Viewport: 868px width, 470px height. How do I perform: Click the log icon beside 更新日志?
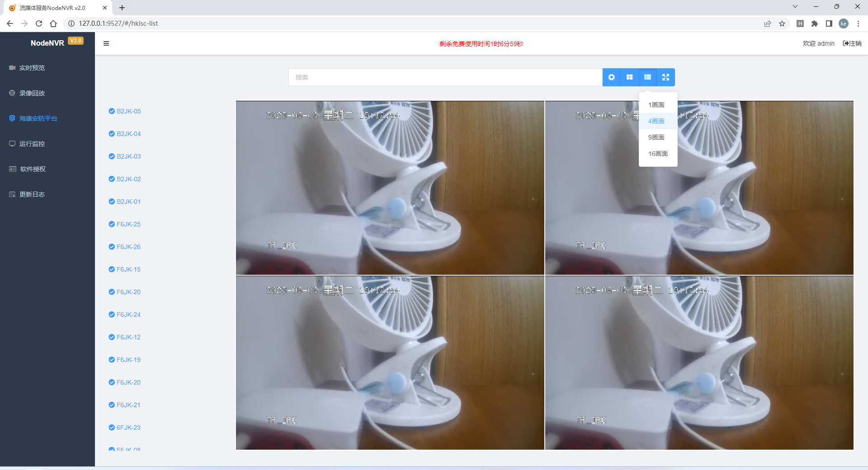click(12, 194)
